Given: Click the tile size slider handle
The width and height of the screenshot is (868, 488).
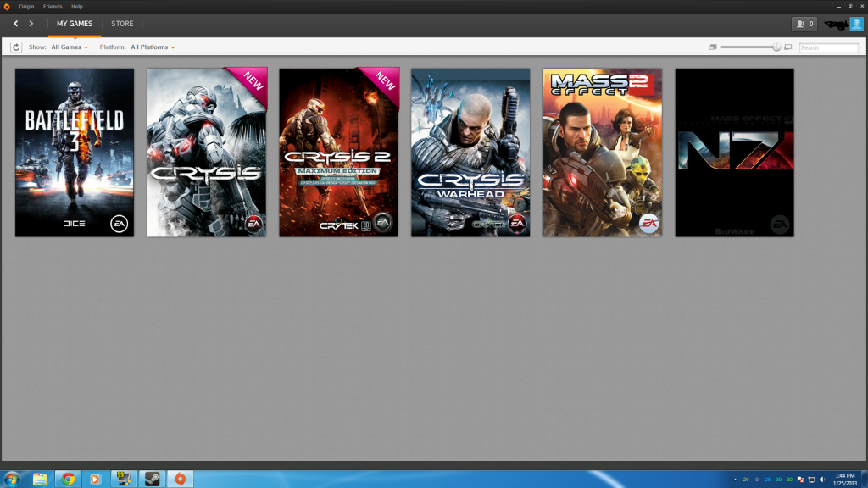Looking at the screenshot, I should click(x=776, y=47).
